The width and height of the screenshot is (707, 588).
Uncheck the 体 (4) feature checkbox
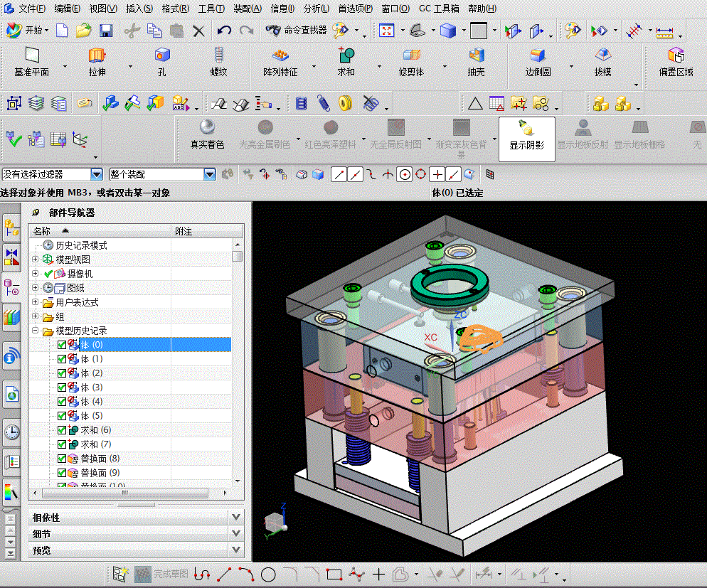[62, 402]
